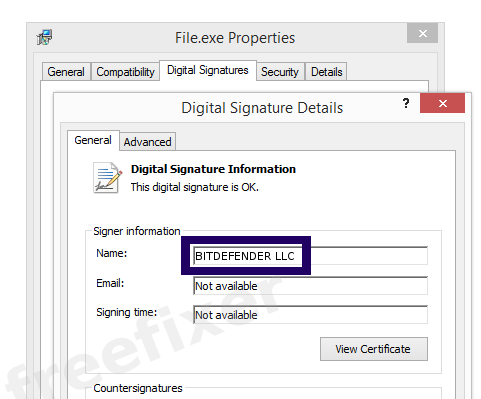Click the Digital Signature Details title text

click(262, 108)
